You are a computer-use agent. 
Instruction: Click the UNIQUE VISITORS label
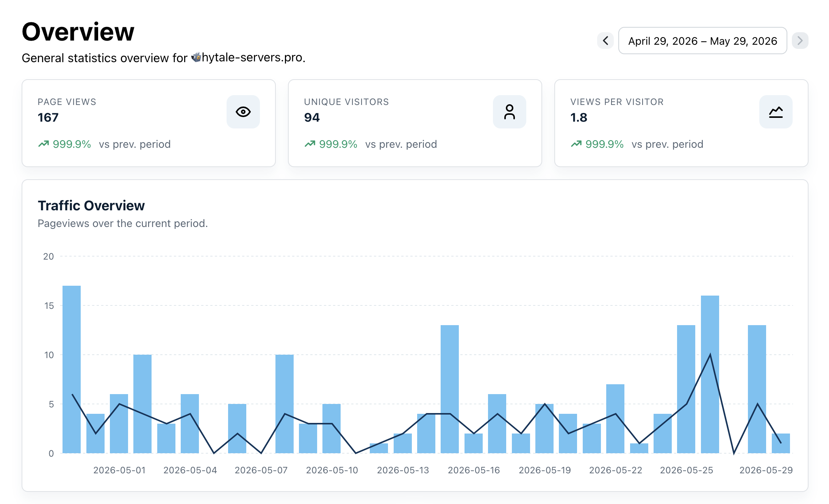point(346,102)
